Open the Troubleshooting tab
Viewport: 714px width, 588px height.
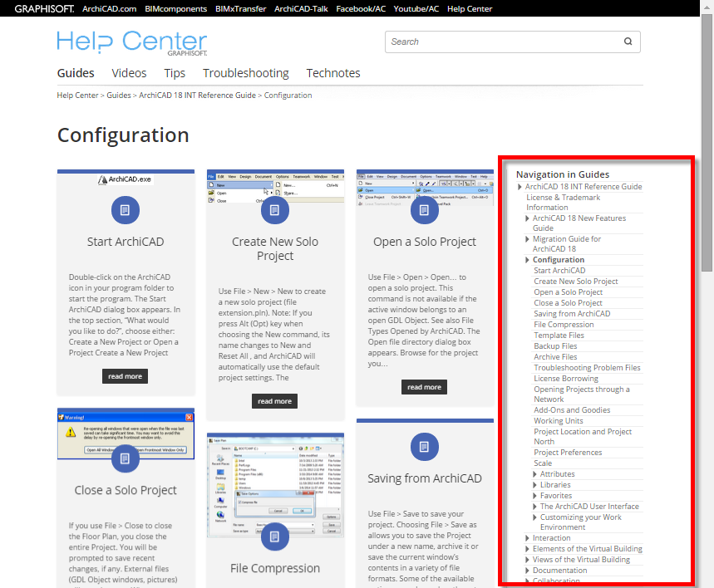click(x=246, y=73)
